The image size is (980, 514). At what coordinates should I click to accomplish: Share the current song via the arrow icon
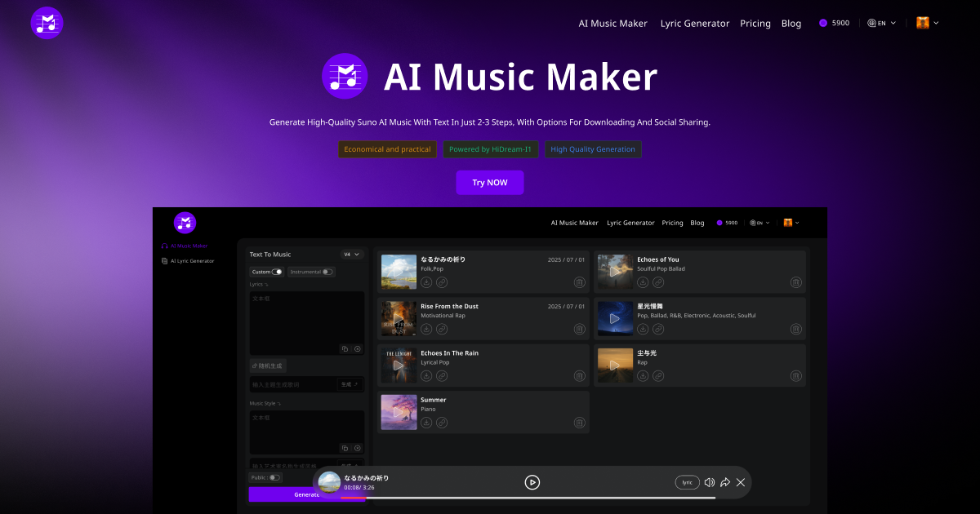click(724, 482)
